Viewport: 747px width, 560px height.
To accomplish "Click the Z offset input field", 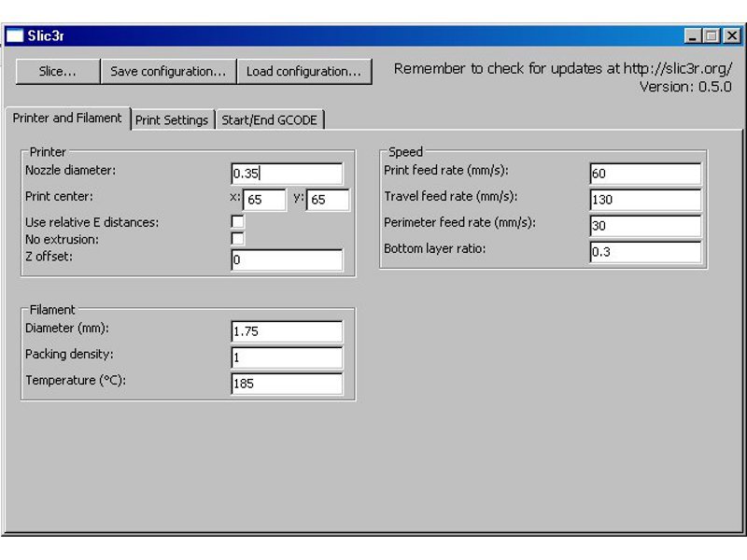I will (287, 260).
